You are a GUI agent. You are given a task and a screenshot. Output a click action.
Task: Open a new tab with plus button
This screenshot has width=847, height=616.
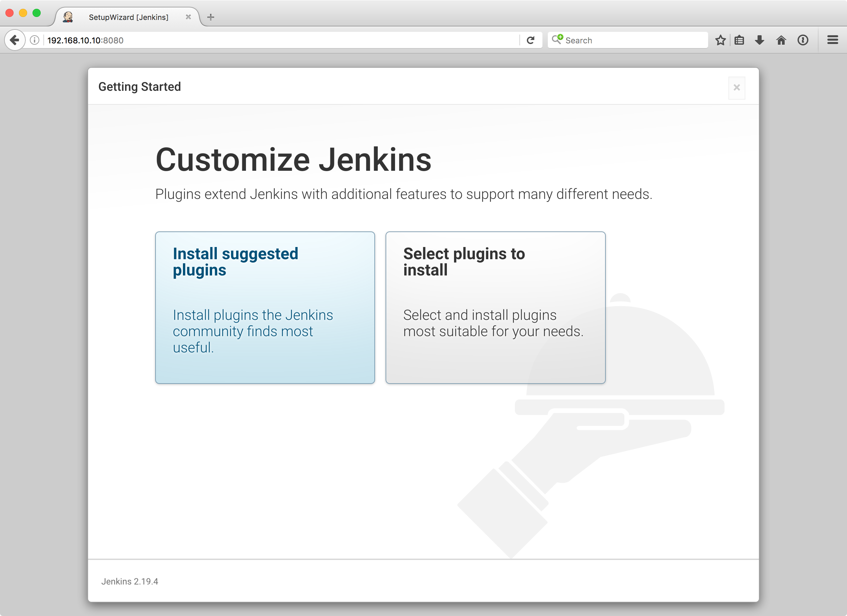211,17
